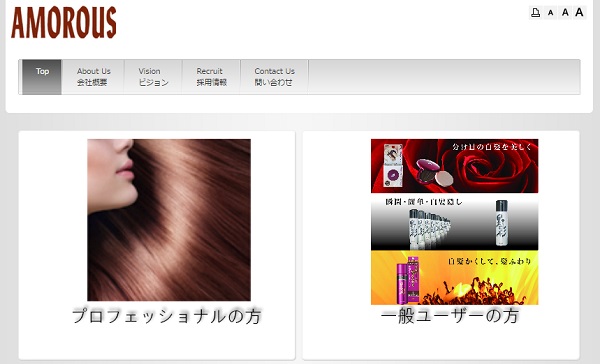Open the About Us 会社概要 menu
Viewport: 600px width, 364px height.
93,77
